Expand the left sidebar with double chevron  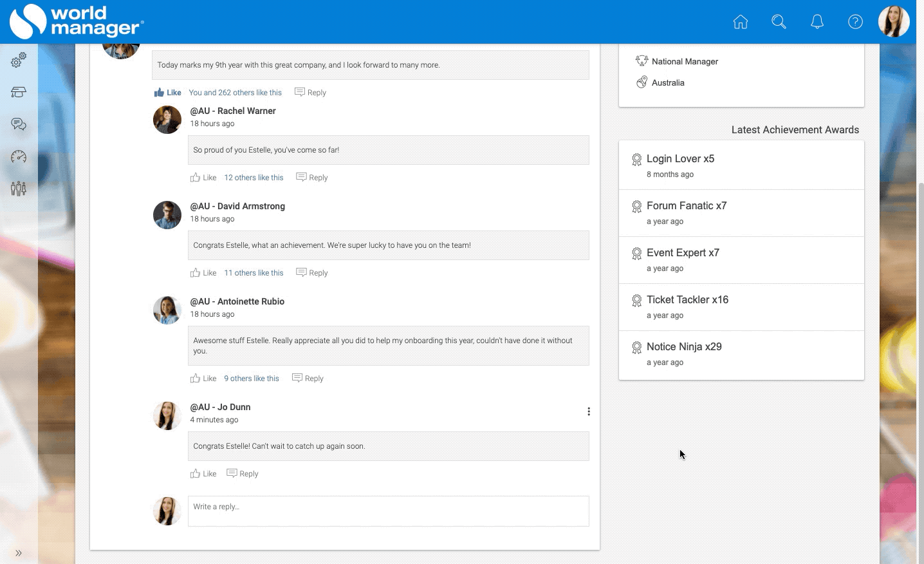pyautogui.click(x=19, y=552)
